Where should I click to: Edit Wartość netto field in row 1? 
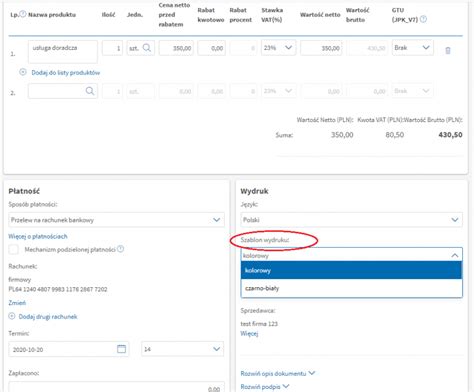pyautogui.click(x=321, y=48)
